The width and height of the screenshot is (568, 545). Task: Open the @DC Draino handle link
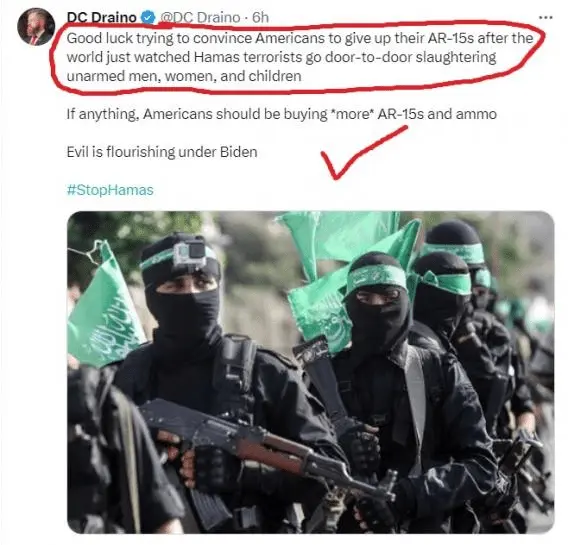click(200, 17)
